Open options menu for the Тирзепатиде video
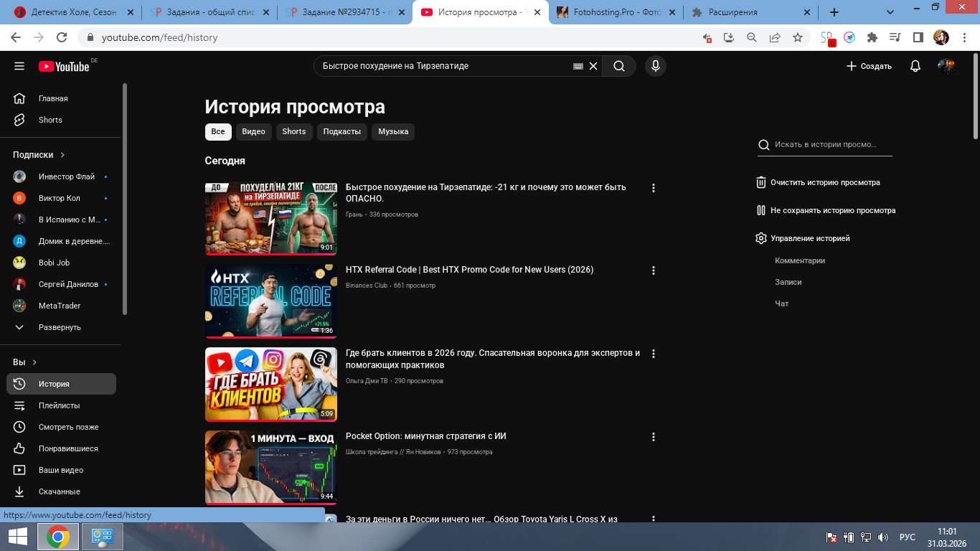The image size is (980, 551). pyautogui.click(x=653, y=188)
